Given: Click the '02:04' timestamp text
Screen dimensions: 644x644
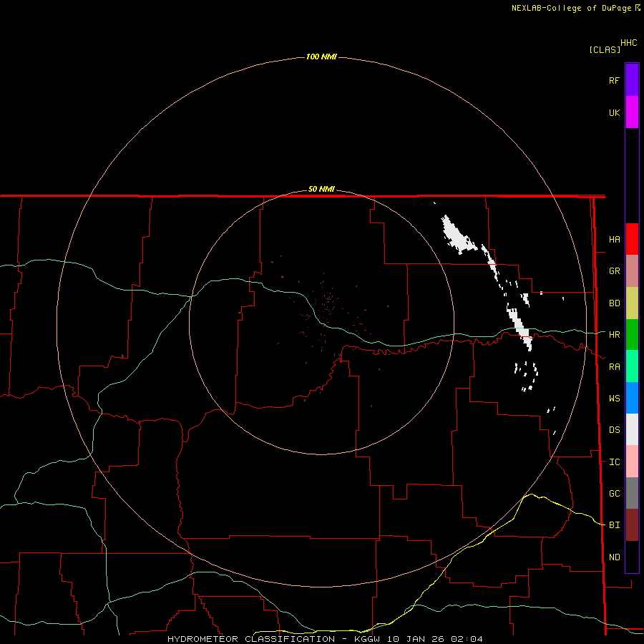Looking at the screenshot, I should coord(467,639).
